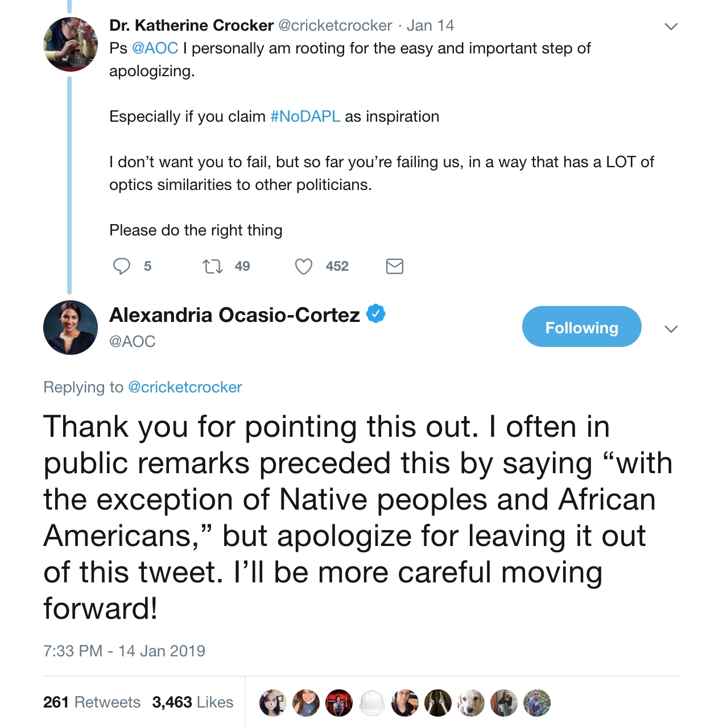The width and height of the screenshot is (719, 728).
Task: Open direct message envelope icon
Action: [x=394, y=266]
